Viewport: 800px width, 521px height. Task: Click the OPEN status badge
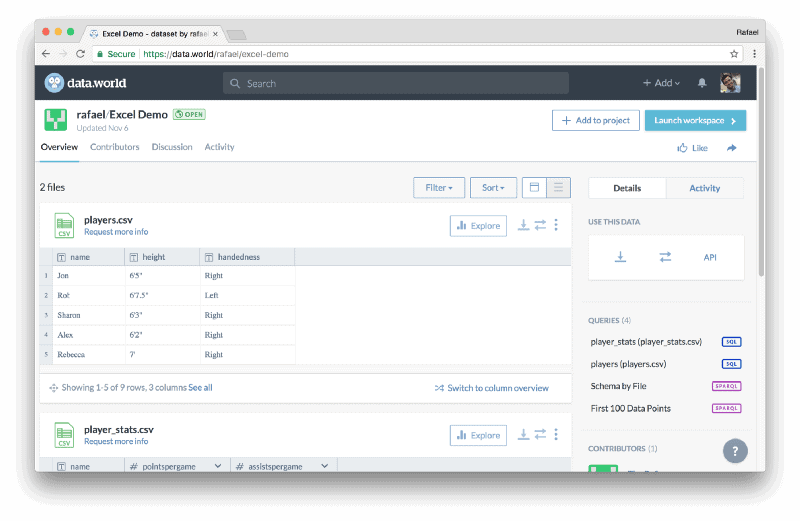pos(189,114)
